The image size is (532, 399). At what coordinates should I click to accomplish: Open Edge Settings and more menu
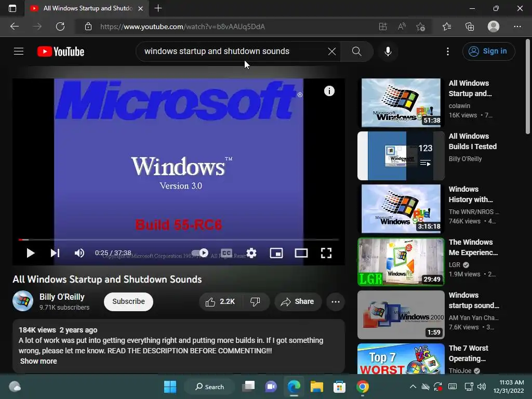pos(517,26)
